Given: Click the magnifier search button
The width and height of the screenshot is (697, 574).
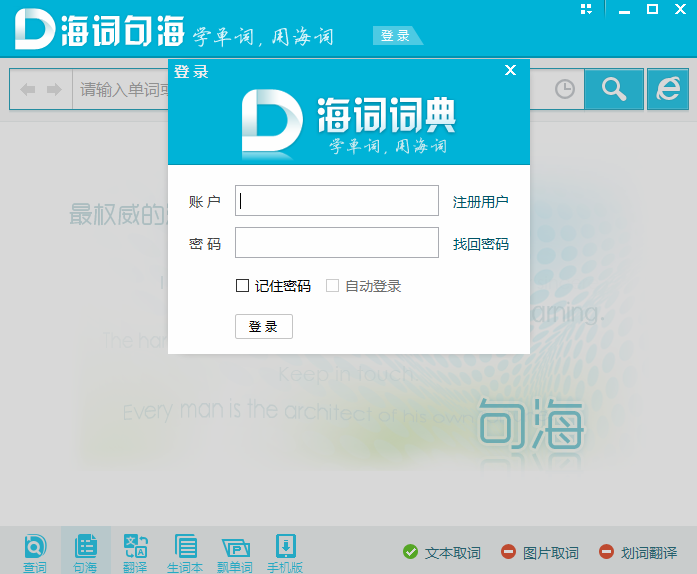Looking at the screenshot, I should [x=614, y=89].
